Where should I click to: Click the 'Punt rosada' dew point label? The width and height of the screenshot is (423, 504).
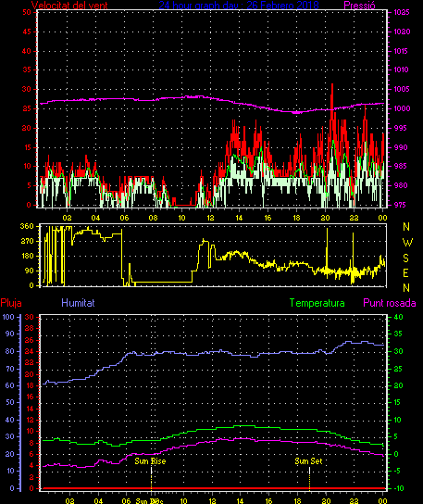pos(390,303)
